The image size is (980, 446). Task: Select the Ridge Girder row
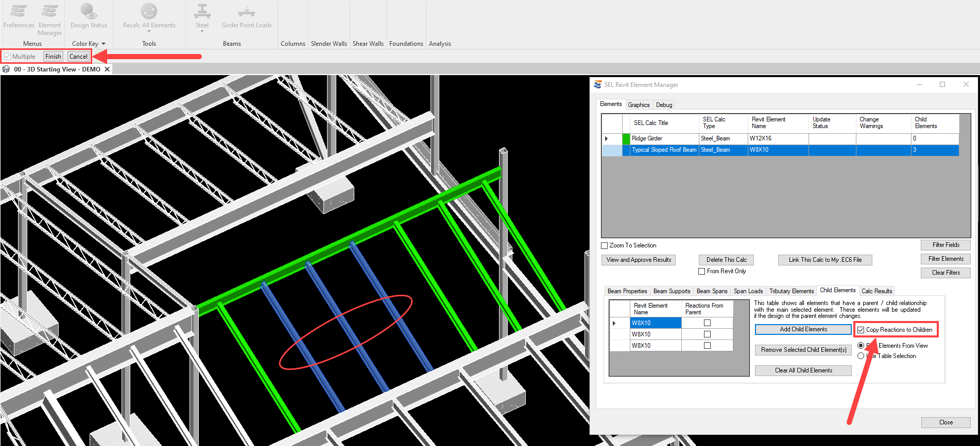coord(780,138)
